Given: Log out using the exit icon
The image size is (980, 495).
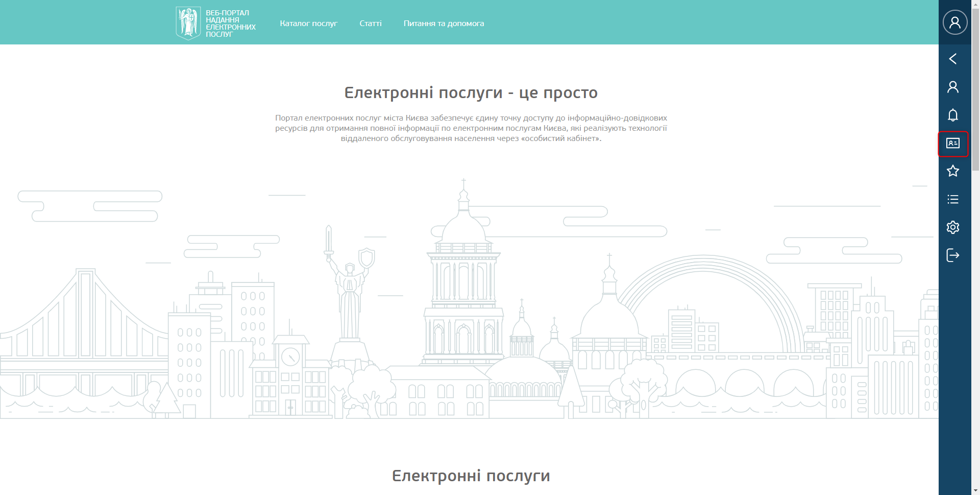Looking at the screenshot, I should (952, 255).
